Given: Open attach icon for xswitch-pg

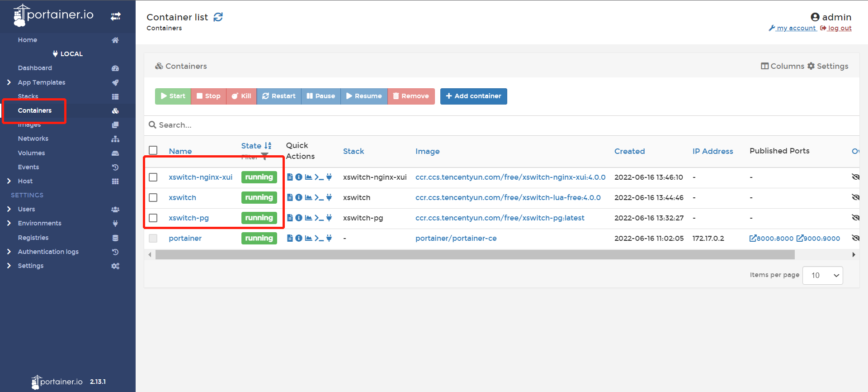Looking at the screenshot, I should point(329,218).
